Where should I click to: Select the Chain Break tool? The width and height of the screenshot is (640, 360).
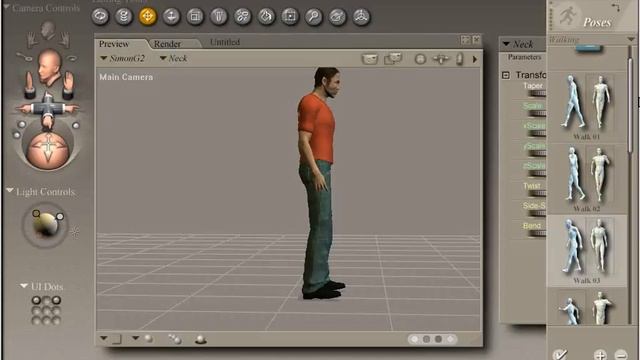point(242,17)
